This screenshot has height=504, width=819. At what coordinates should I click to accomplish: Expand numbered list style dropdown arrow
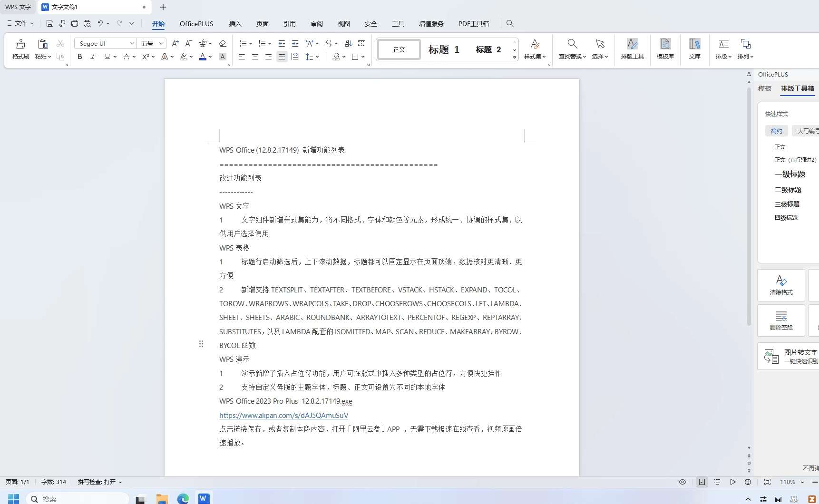tap(270, 43)
